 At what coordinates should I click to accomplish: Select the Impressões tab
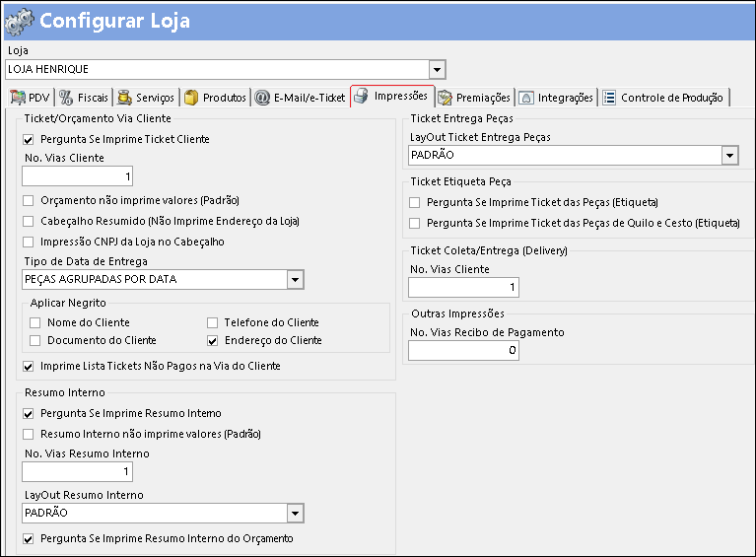pyautogui.click(x=392, y=96)
